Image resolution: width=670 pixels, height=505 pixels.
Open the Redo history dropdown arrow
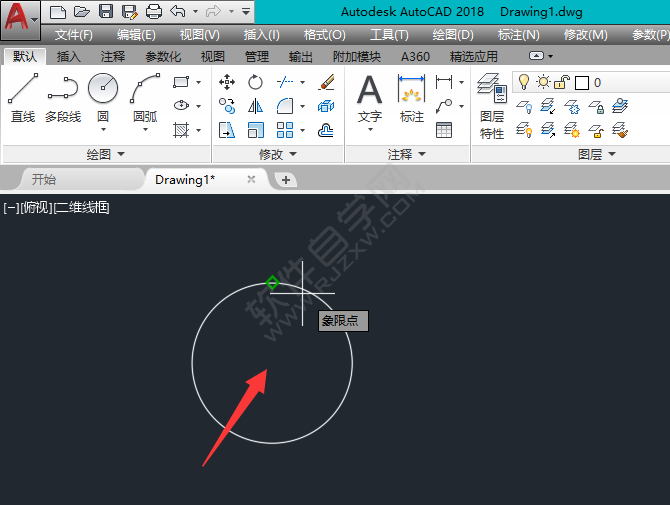[231, 11]
